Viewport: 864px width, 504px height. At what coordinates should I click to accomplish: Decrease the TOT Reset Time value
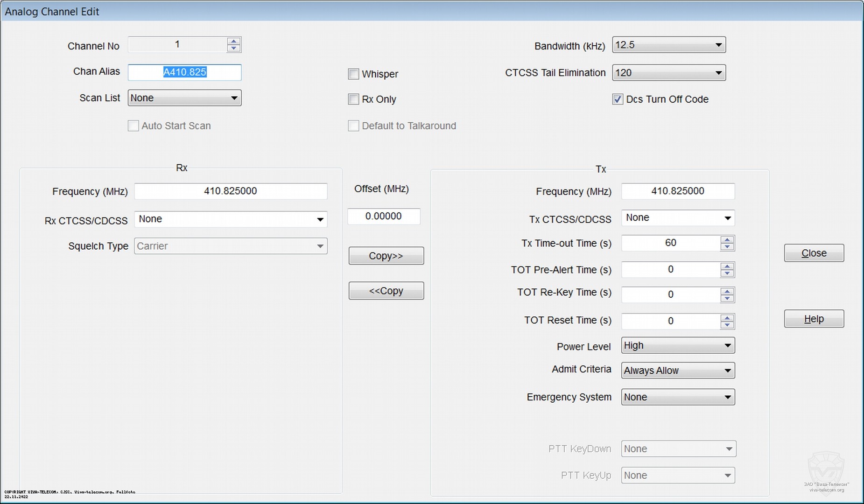(727, 325)
